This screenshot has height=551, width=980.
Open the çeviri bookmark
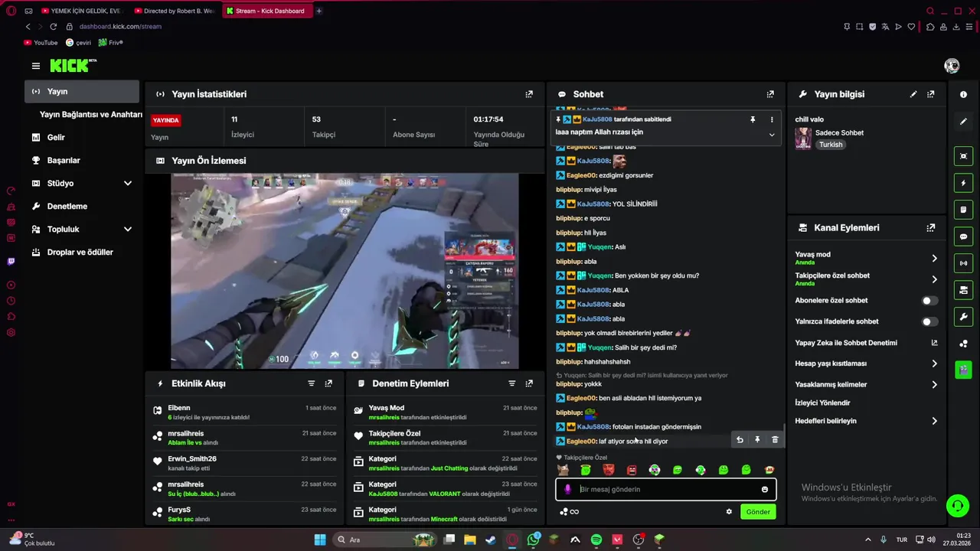click(78, 43)
